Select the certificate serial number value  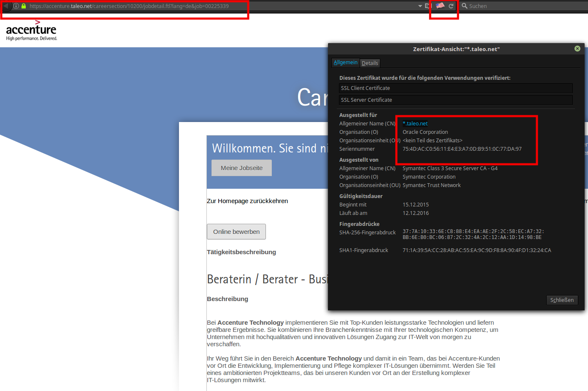[x=462, y=149]
